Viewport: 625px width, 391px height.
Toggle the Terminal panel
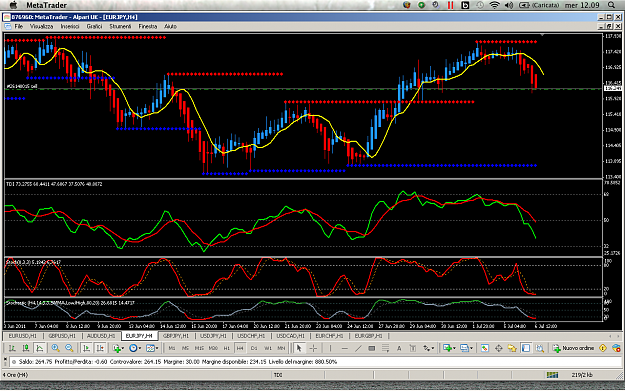(526, 348)
